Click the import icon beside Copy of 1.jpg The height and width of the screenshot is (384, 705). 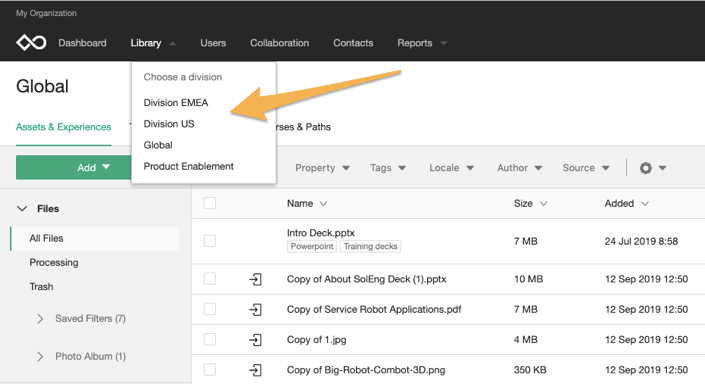255,339
